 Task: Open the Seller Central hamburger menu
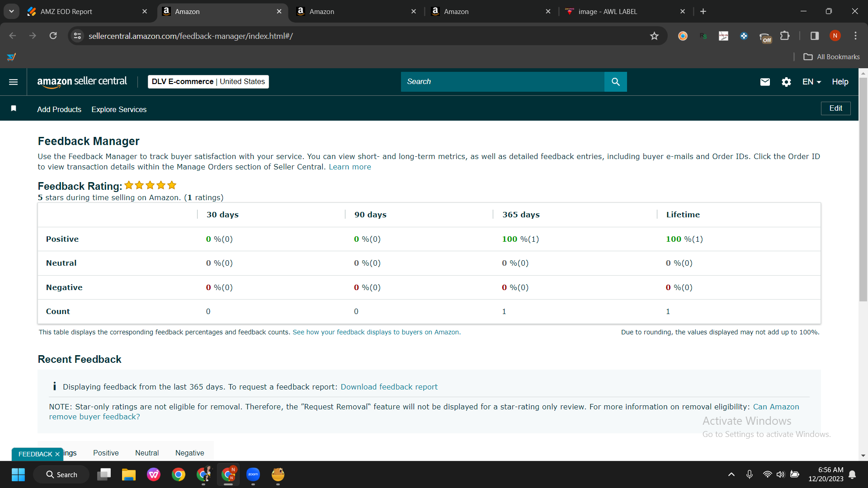pos(14,82)
